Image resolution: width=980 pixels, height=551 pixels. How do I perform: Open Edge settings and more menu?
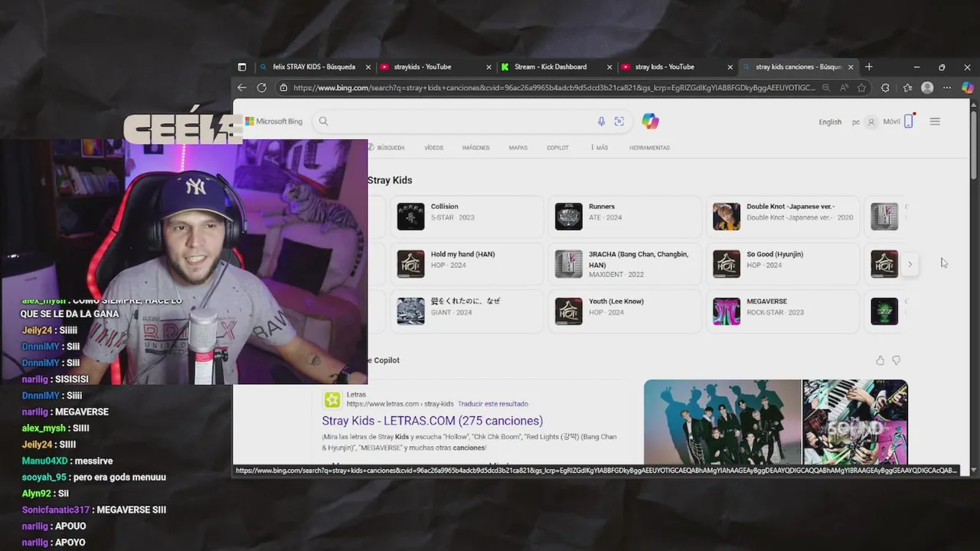click(947, 88)
